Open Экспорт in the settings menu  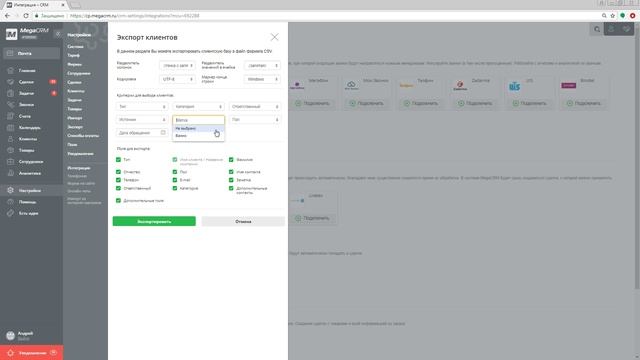[x=75, y=127]
